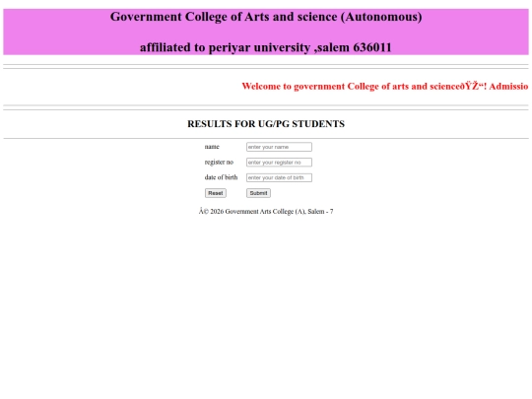Click the 'date of birth' label
The height and width of the screenshot is (399, 532).
221,177
